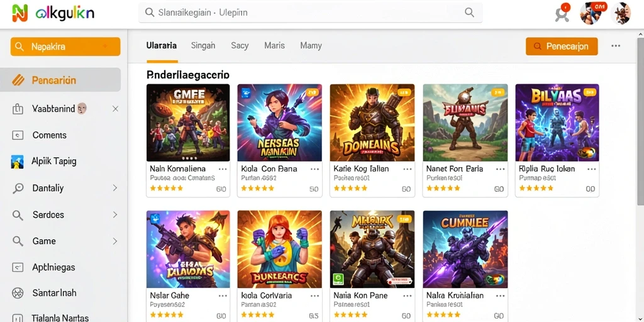Click the Aptiniegas sidebar icon
The image size is (644, 322).
[18, 267]
